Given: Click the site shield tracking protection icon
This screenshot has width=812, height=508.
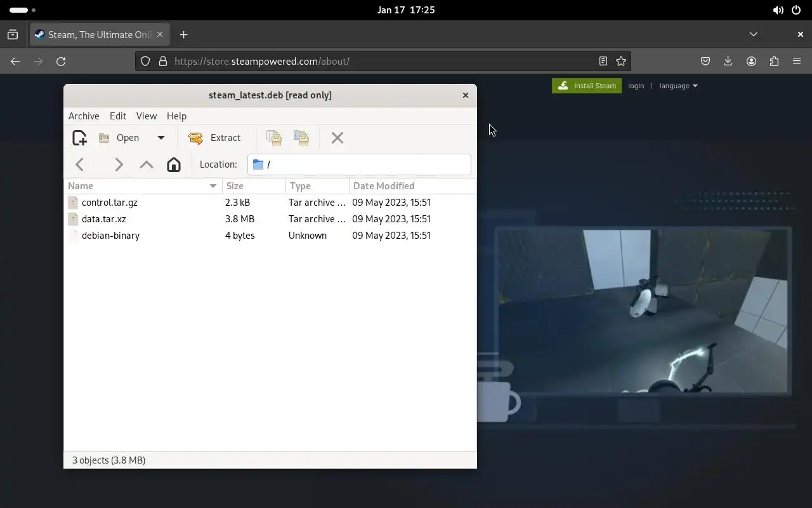Looking at the screenshot, I should (145, 62).
